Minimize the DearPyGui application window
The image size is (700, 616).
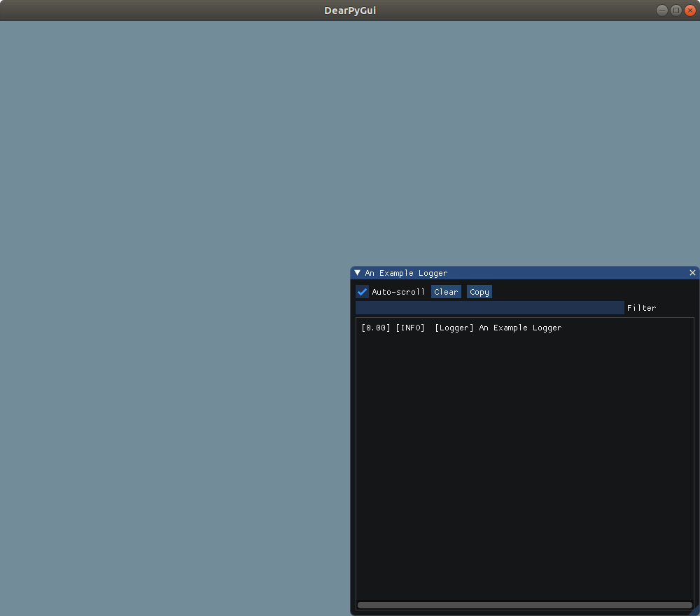point(661,10)
